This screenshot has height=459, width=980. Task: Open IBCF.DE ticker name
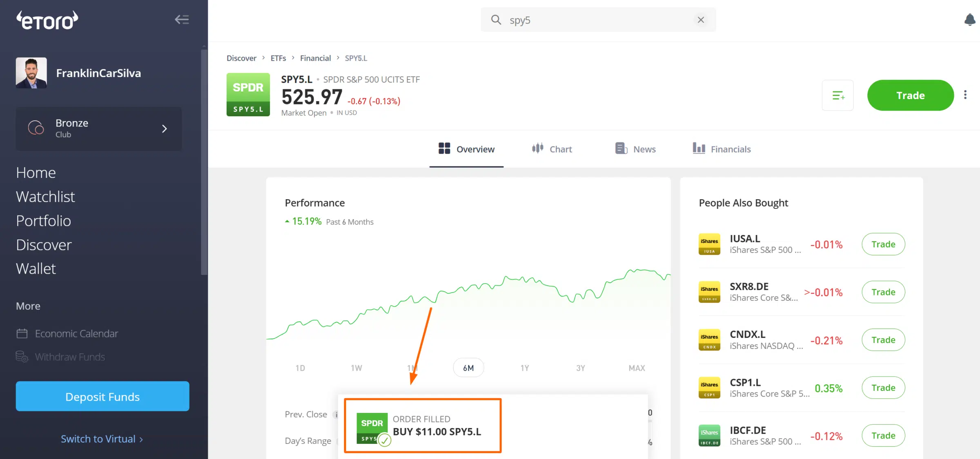[748, 430]
